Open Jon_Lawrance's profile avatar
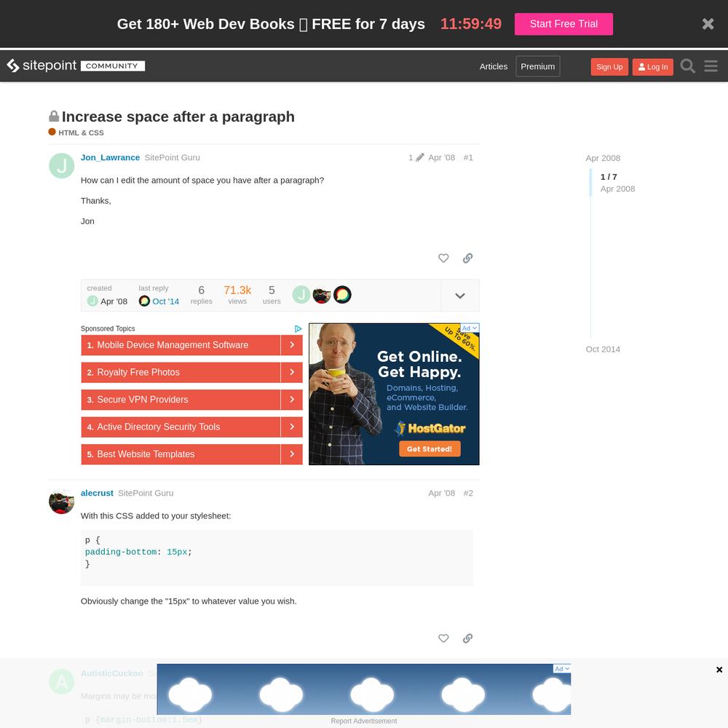The height and width of the screenshot is (728, 728). (x=61, y=165)
